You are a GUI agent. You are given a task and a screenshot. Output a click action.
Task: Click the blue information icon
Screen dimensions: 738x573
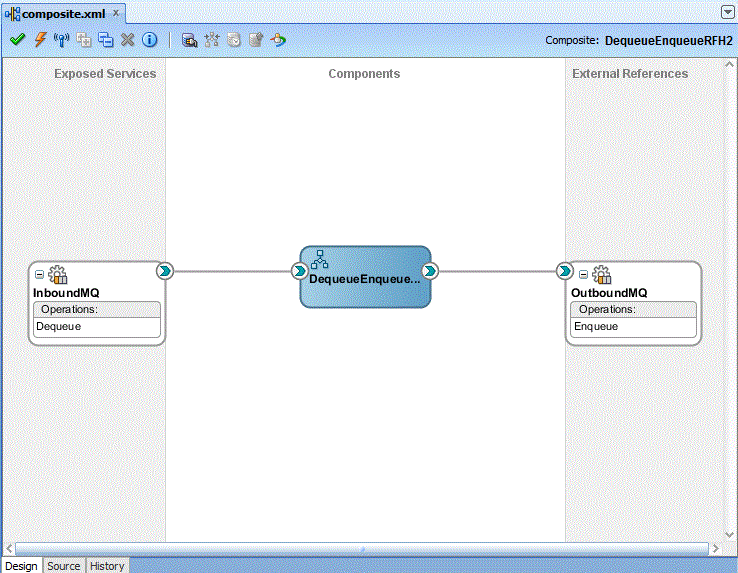click(x=149, y=40)
